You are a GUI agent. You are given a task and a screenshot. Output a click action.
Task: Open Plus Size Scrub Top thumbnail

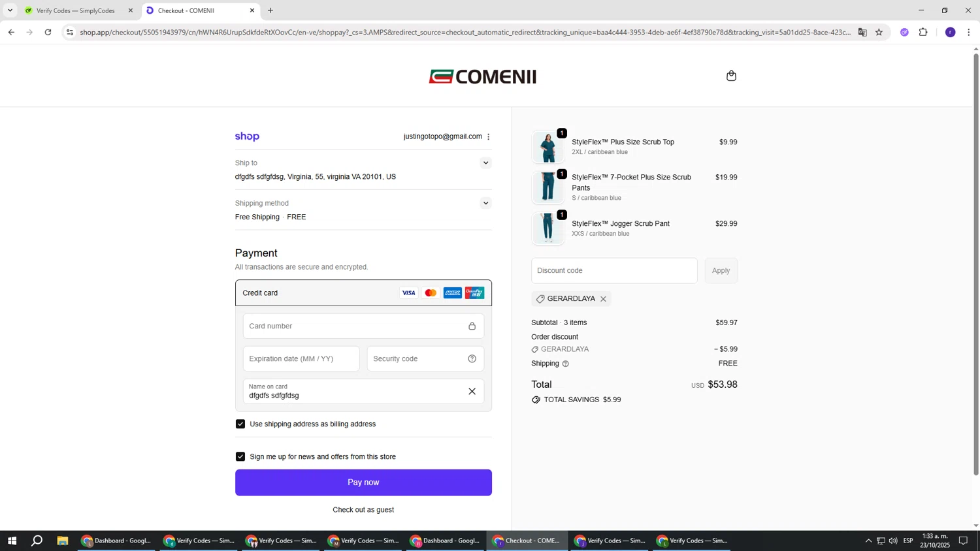pos(547,147)
